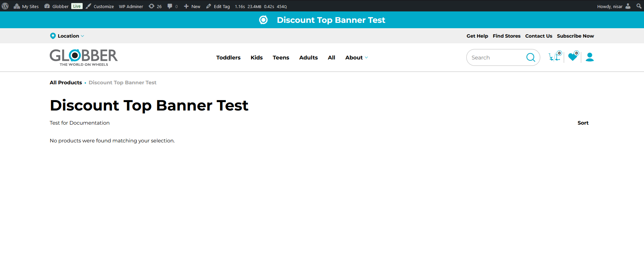Click the Test for Documentation description text
This screenshot has height=266, width=644.
pyautogui.click(x=80, y=123)
